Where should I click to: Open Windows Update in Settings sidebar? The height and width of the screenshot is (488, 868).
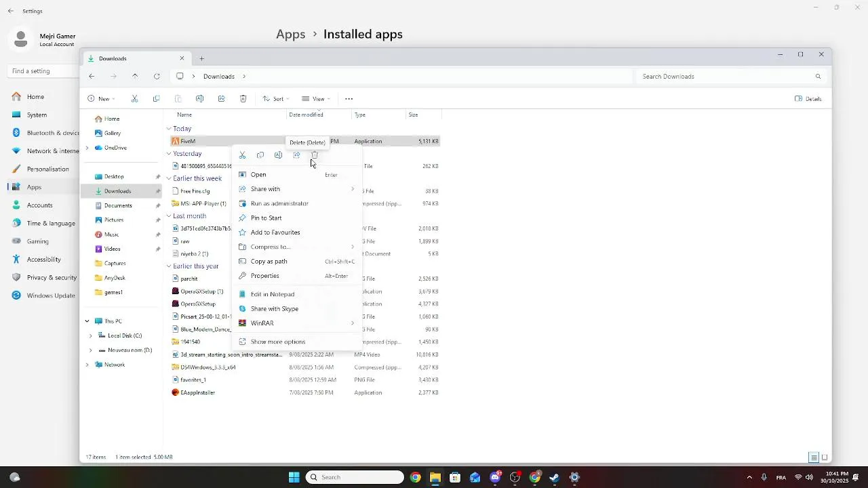[43, 296]
